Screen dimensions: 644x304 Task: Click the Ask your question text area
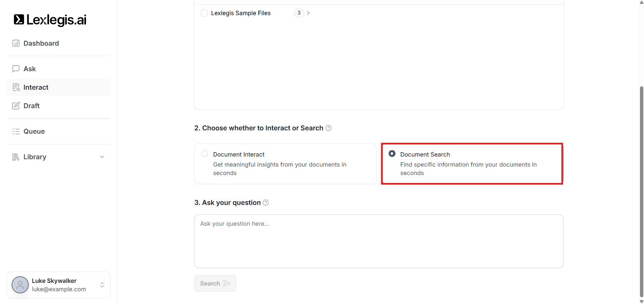[379, 241]
